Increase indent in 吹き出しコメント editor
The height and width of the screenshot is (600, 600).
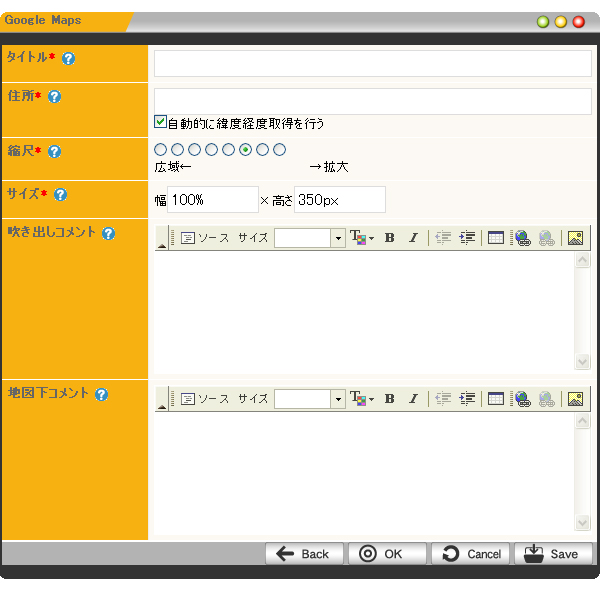467,238
